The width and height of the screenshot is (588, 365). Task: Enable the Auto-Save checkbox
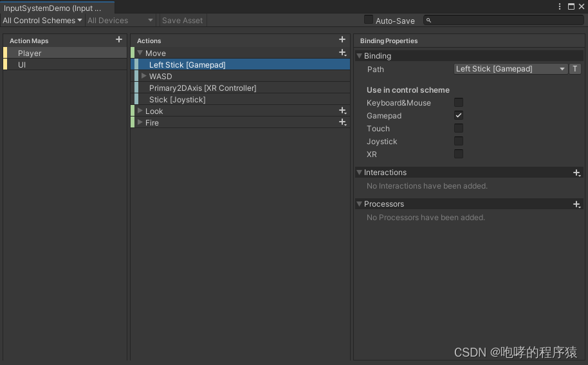point(368,19)
